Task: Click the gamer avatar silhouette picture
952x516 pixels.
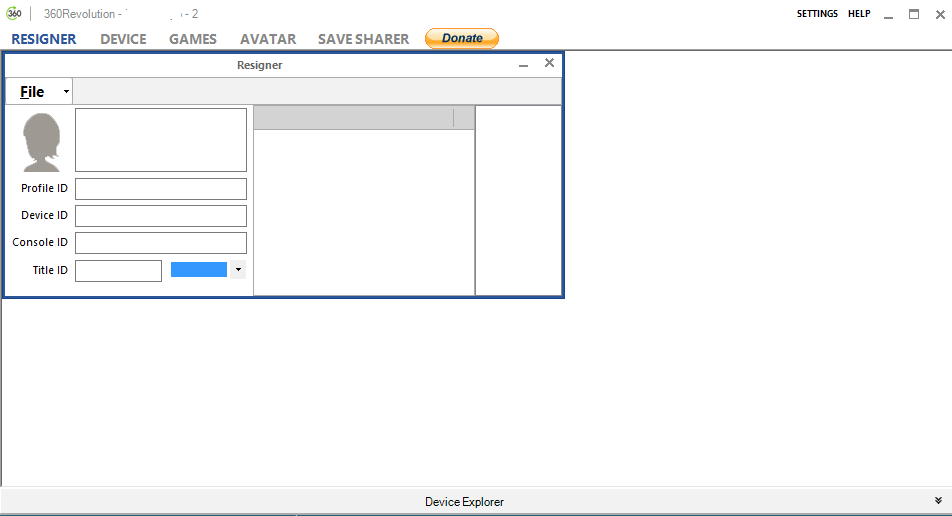Action: point(42,142)
